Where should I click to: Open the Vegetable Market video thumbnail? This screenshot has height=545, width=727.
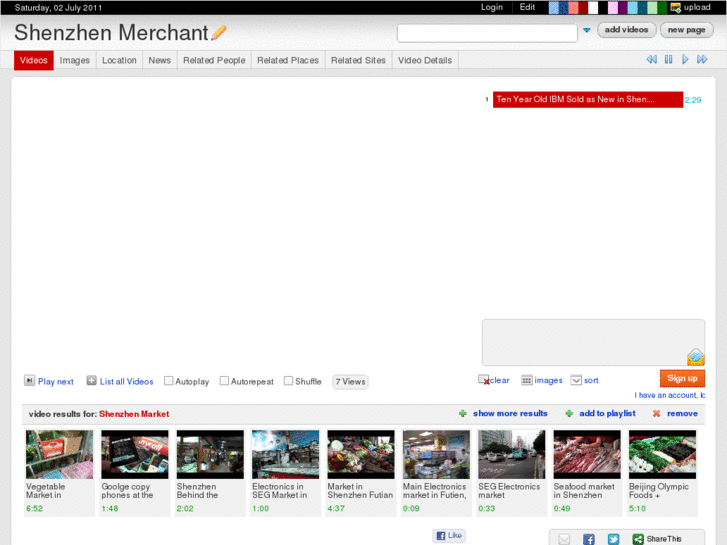pyautogui.click(x=59, y=455)
